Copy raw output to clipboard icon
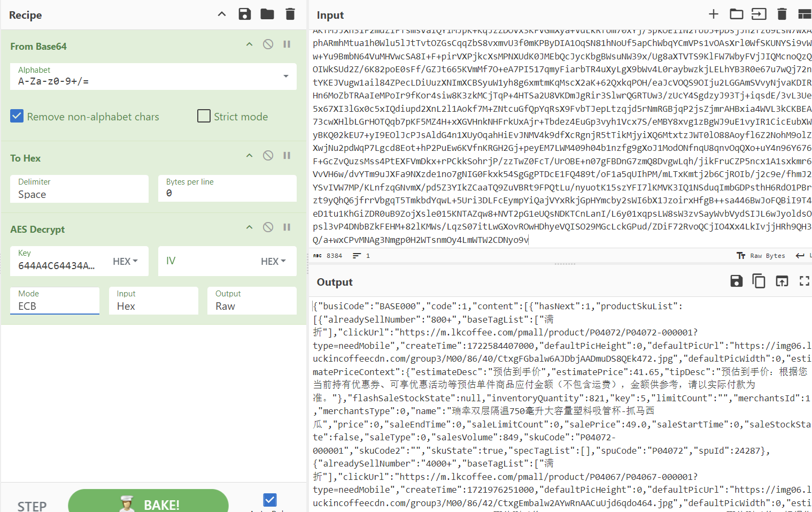The image size is (812, 512). (x=759, y=281)
